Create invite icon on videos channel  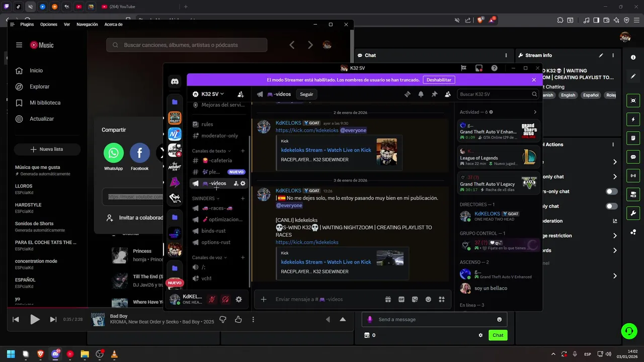pyautogui.click(x=236, y=184)
